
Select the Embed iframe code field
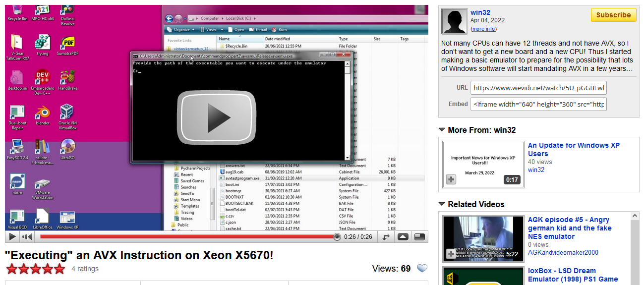coord(538,104)
